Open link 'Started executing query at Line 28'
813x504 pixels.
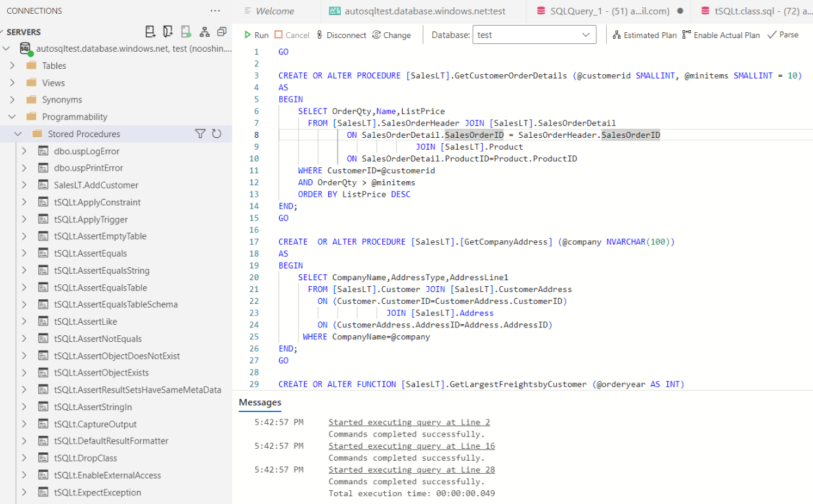[x=412, y=470]
